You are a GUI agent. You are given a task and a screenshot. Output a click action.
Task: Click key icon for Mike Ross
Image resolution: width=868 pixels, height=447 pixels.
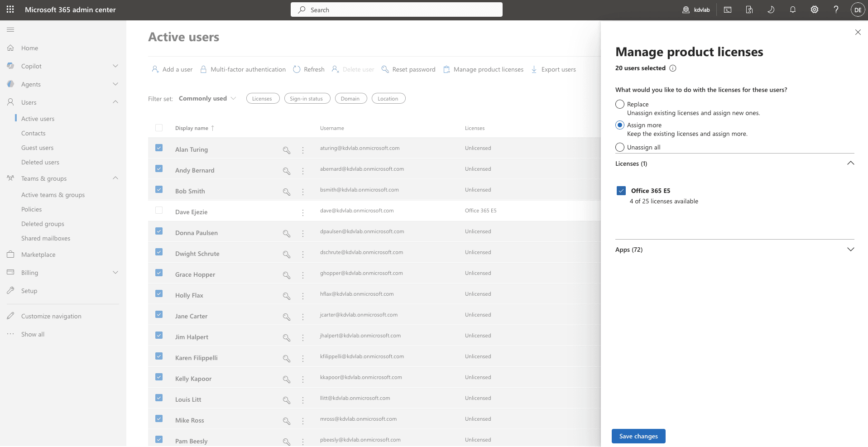(287, 421)
